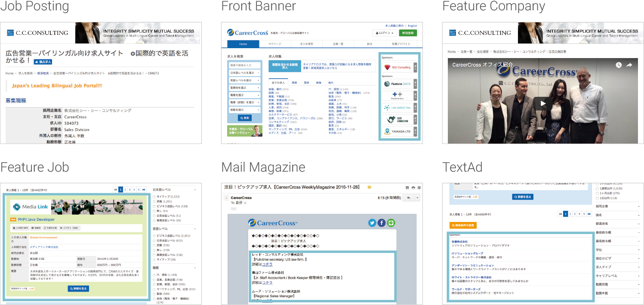
Task: Click English language link
Action: [412, 26]
